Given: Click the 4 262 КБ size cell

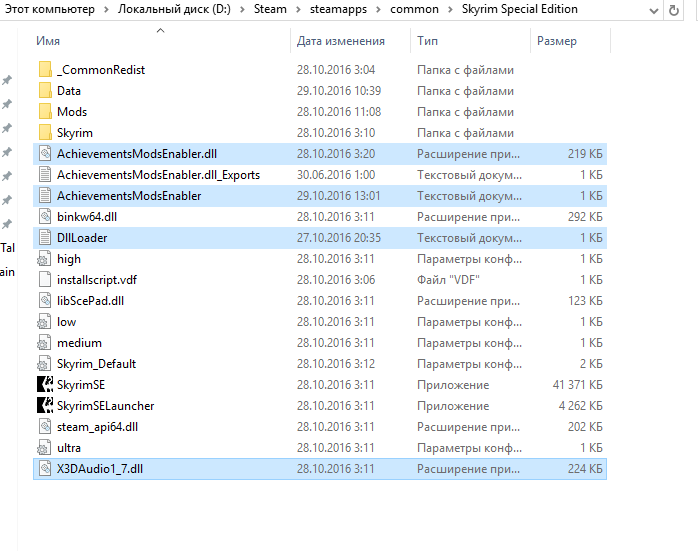Looking at the screenshot, I should tap(580, 406).
